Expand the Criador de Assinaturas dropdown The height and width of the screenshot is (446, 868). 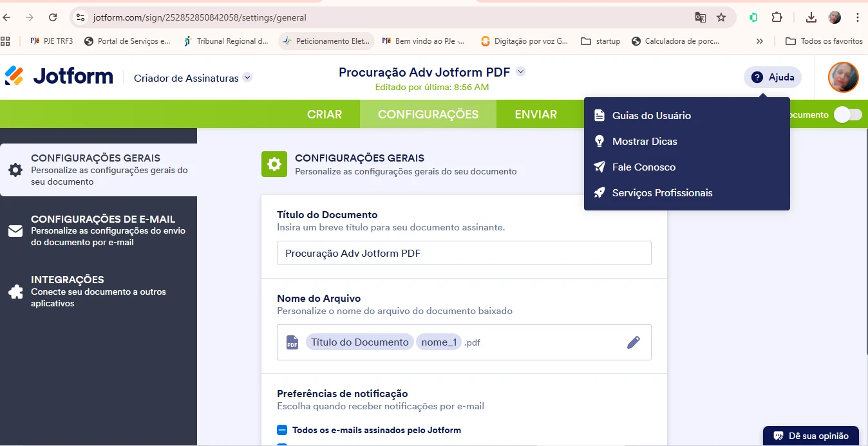pos(191,77)
